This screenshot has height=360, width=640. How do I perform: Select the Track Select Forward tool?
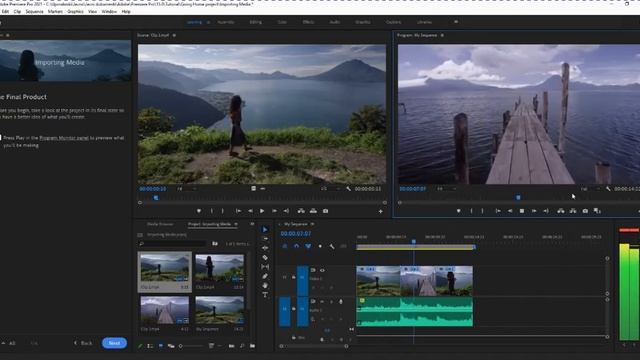[265, 239]
